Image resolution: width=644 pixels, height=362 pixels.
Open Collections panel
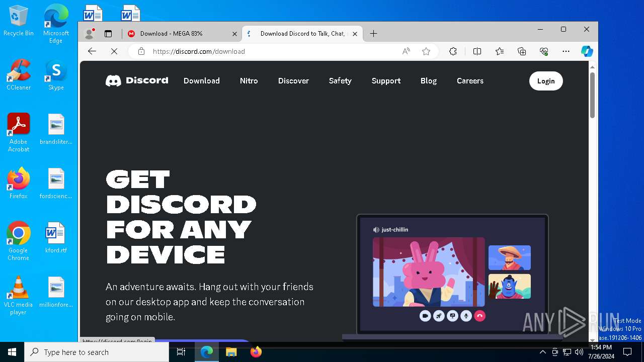(522, 51)
